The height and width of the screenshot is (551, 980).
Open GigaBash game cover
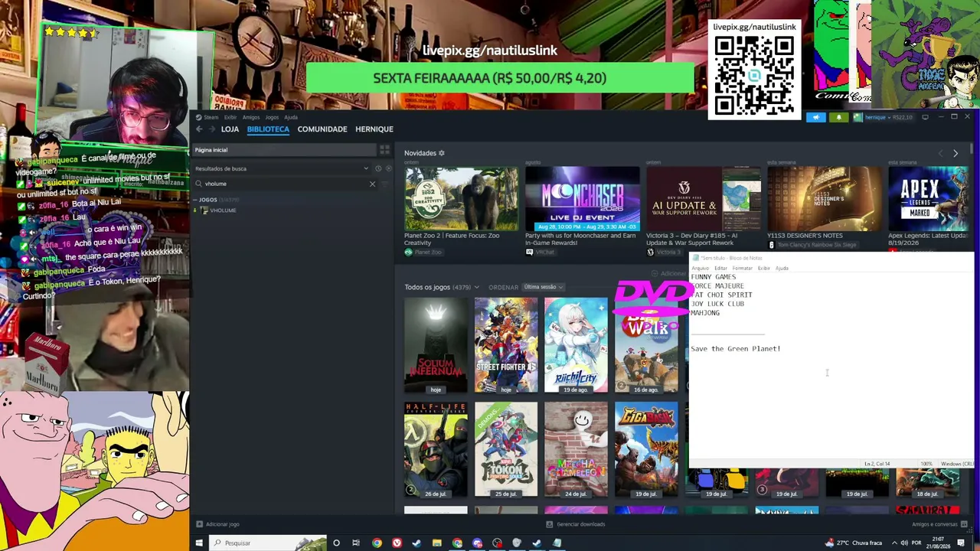[x=646, y=449]
